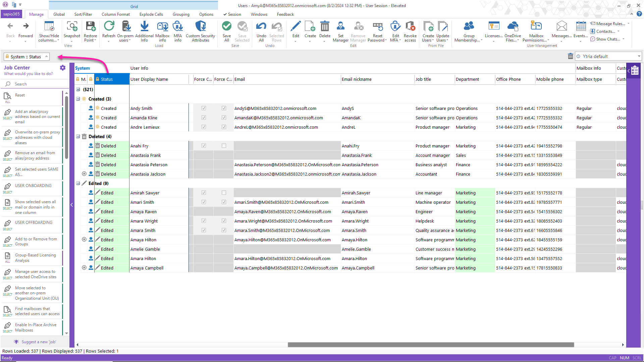Open the Mailbox Permissions tool
This screenshot has width=644, height=362.
536,31
